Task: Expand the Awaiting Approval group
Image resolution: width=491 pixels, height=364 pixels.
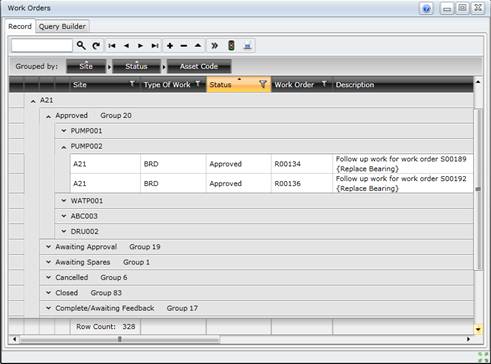Action: (48, 247)
